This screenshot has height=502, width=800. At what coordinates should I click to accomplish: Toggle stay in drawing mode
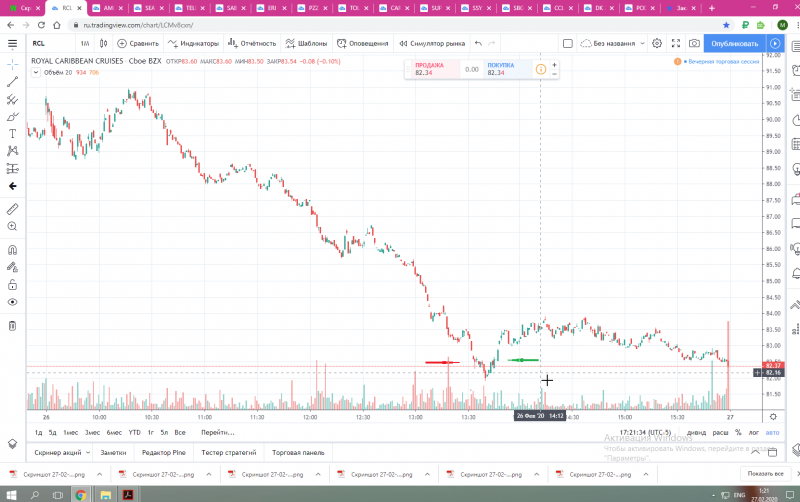pos(12,267)
